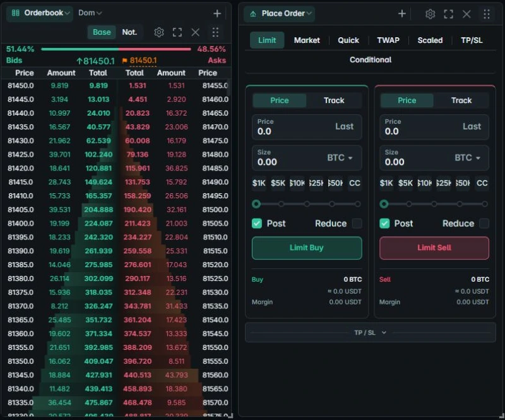
Task: Select Track mode in buy form
Action: [334, 100]
